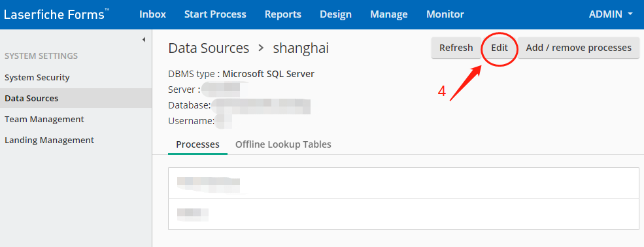Click the Add / remove processes button
This screenshot has width=644, height=247.
point(579,48)
